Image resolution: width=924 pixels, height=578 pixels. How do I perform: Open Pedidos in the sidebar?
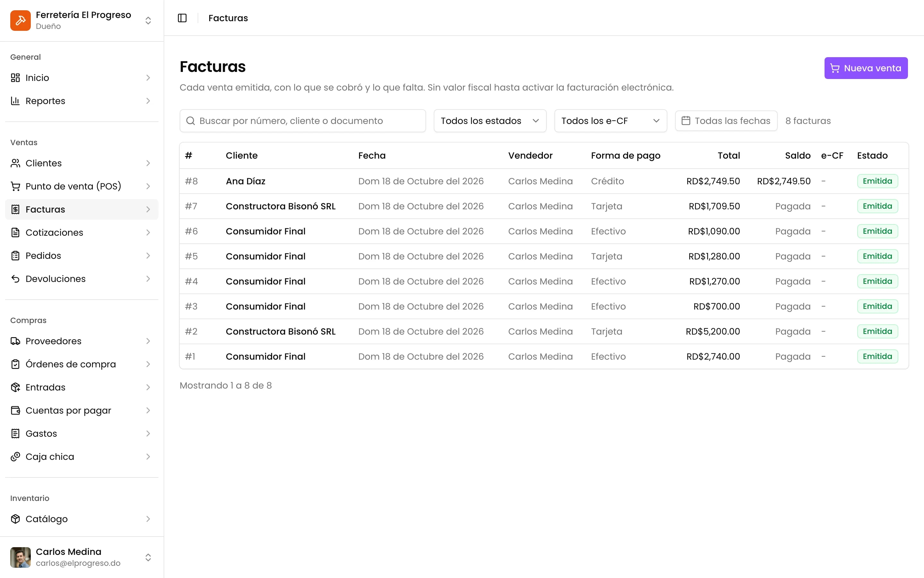(x=82, y=256)
